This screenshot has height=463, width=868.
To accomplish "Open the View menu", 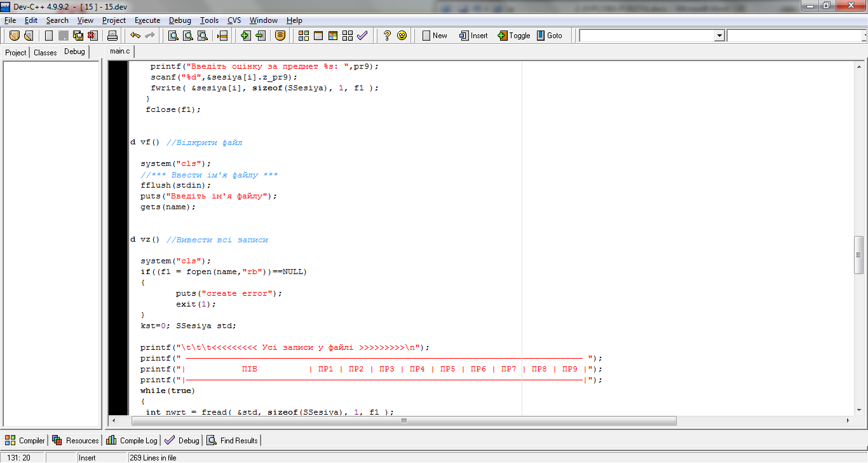I will coord(85,20).
